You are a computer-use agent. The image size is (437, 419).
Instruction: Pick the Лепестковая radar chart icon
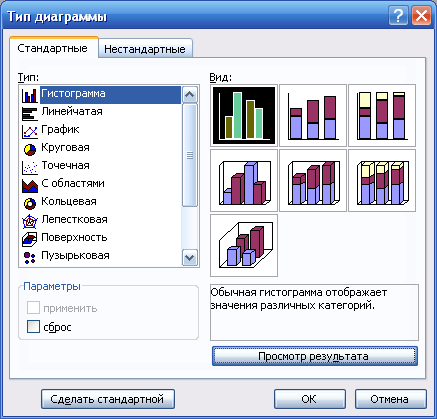coord(30,221)
